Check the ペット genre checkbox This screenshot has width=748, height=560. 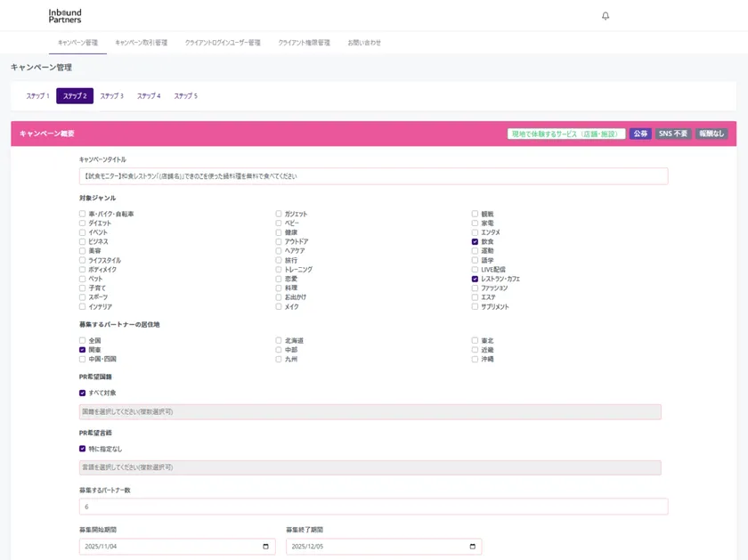(x=80, y=279)
